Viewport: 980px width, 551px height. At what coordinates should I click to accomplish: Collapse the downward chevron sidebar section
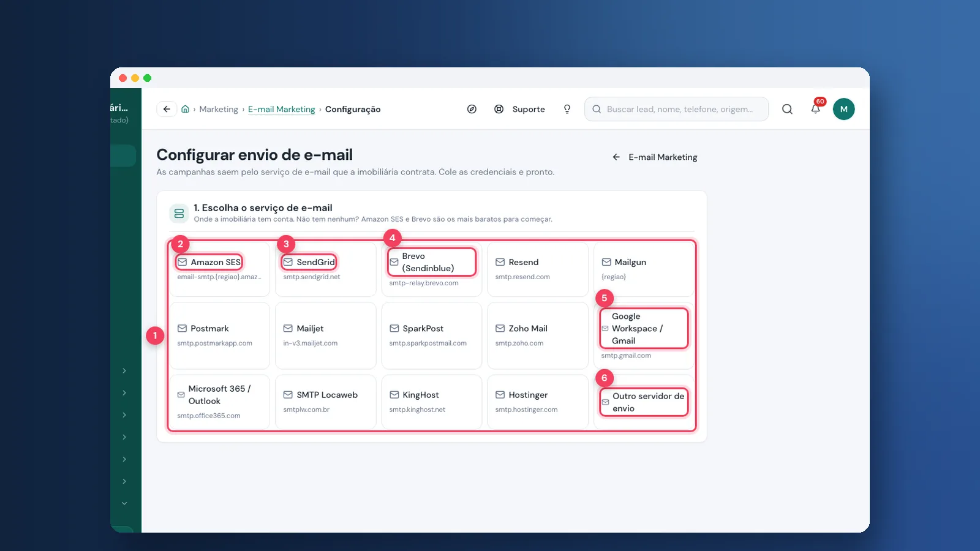(124, 503)
